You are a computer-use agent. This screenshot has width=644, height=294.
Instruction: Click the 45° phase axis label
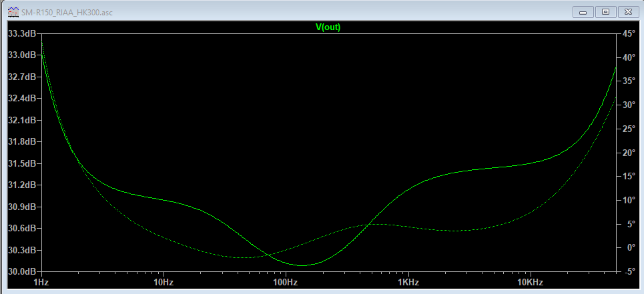tap(629, 33)
